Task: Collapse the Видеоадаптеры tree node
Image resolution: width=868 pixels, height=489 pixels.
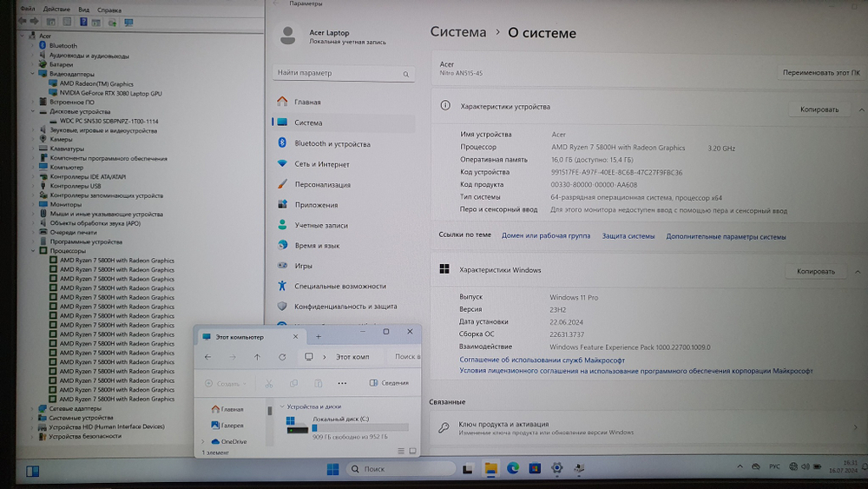Action: 32,74
